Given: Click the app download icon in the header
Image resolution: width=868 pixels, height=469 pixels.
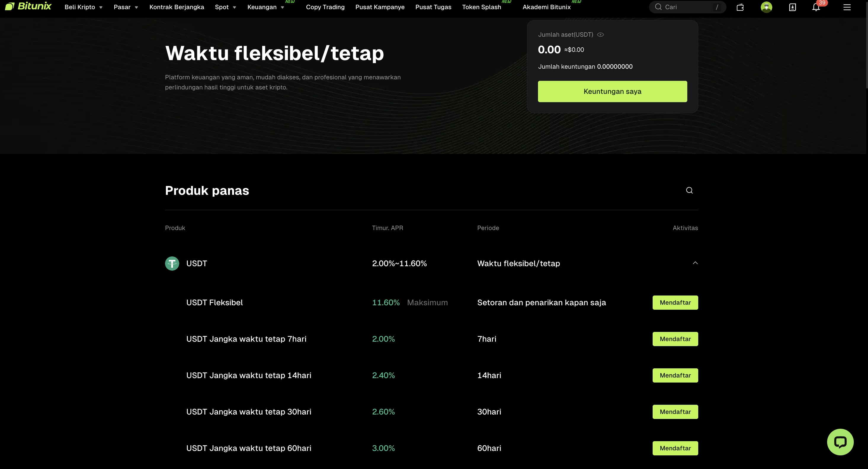Looking at the screenshot, I should [792, 7].
